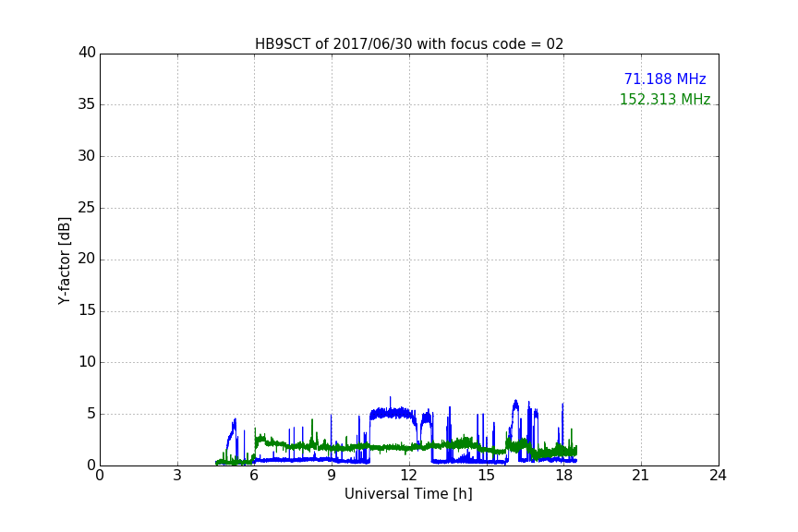The image size is (798, 532).
Task: Click x-axis tick label 24
Action: pyautogui.click(x=718, y=476)
